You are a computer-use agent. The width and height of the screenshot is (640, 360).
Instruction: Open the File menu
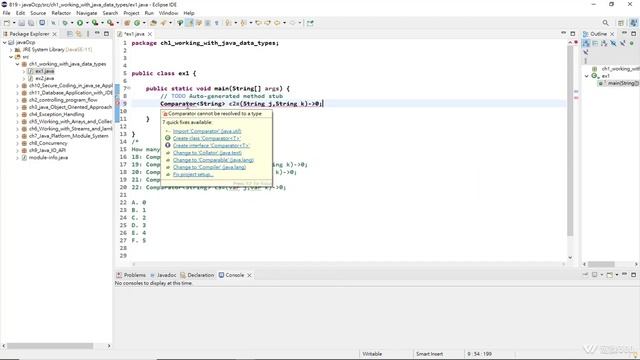7,13
